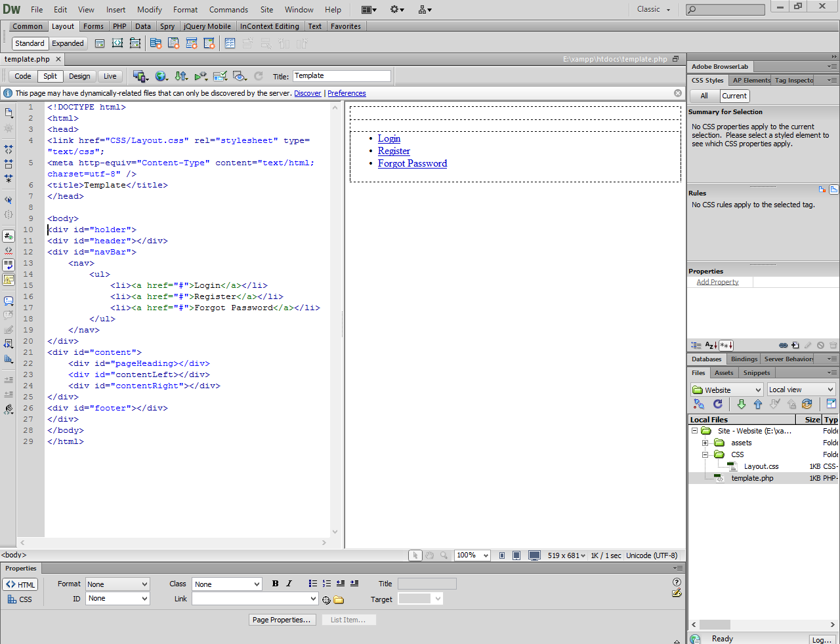Click Preview in Browser globe icon

[161, 76]
